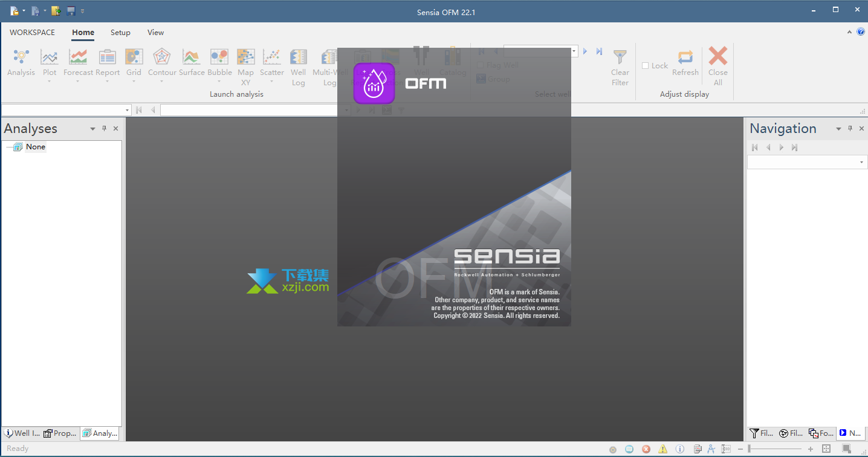Click the first-record button beside left combo
Image resolution: width=868 pixels, height=457 pixels.
tap(139, 110)
